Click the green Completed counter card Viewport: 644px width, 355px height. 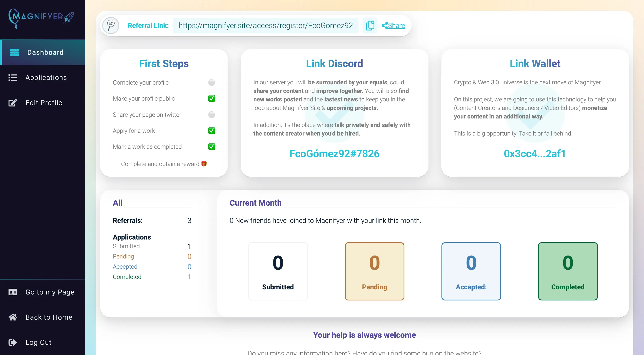click(x=568, y=271)
